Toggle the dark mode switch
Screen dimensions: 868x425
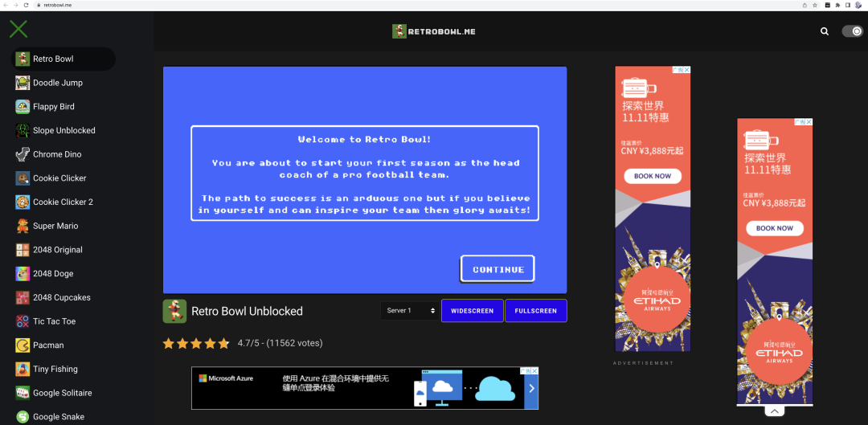(853, 31)
